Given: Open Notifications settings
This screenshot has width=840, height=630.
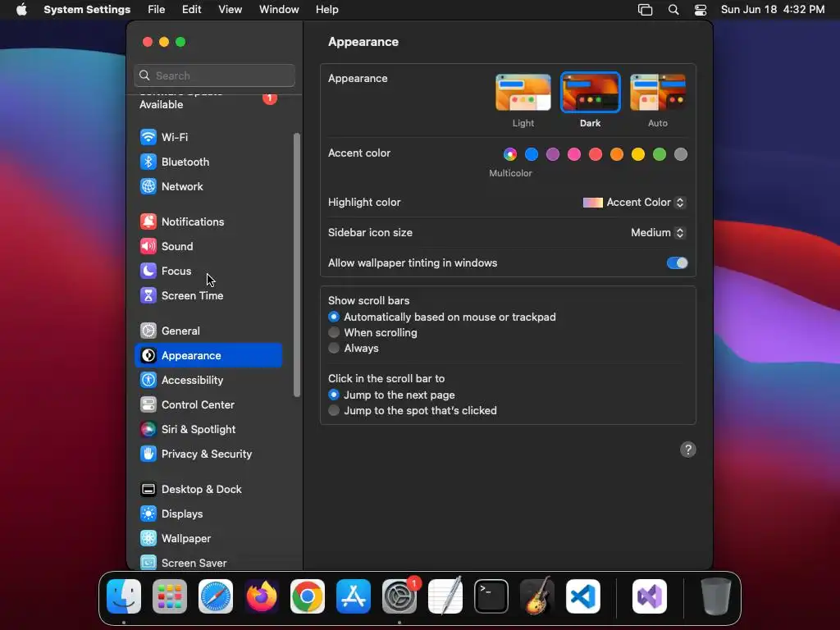Looking at the screenshot, I should pyautogui.click(x=208, y=221).
